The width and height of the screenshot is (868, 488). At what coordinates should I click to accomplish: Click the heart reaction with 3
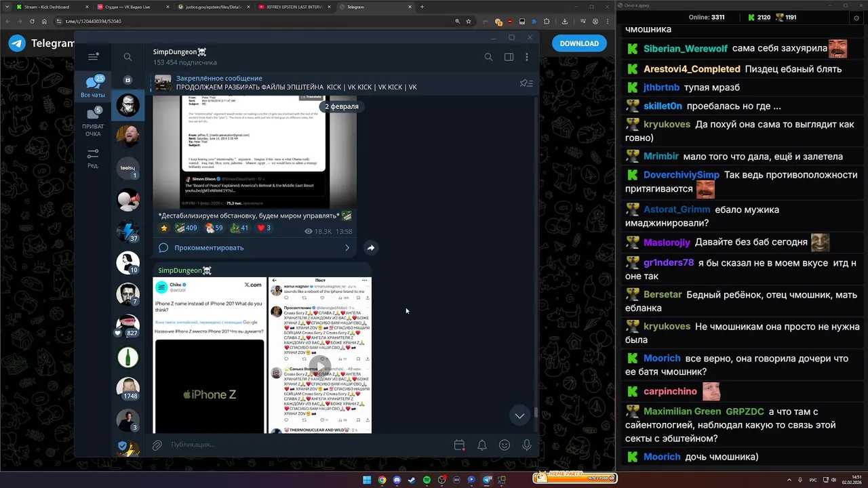coord(264,228)
